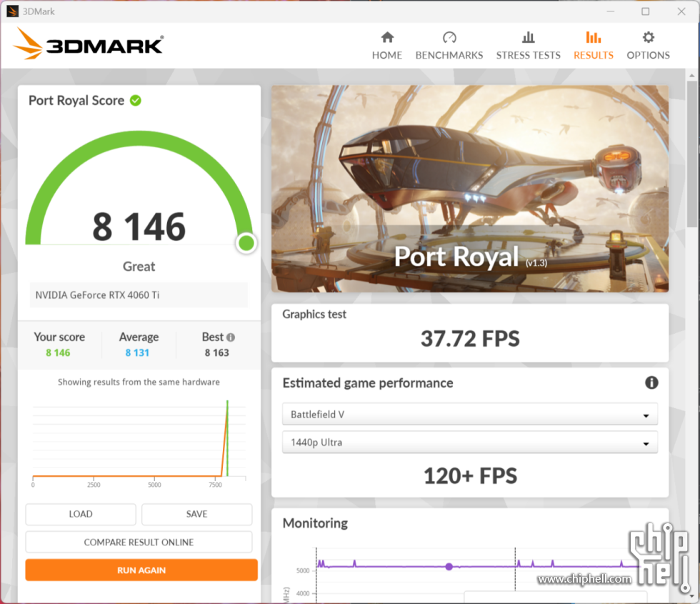Maximize the 3DMark window
Image resolution: width=700 pixels, height=604 pixels.
[x=646, y=11]
